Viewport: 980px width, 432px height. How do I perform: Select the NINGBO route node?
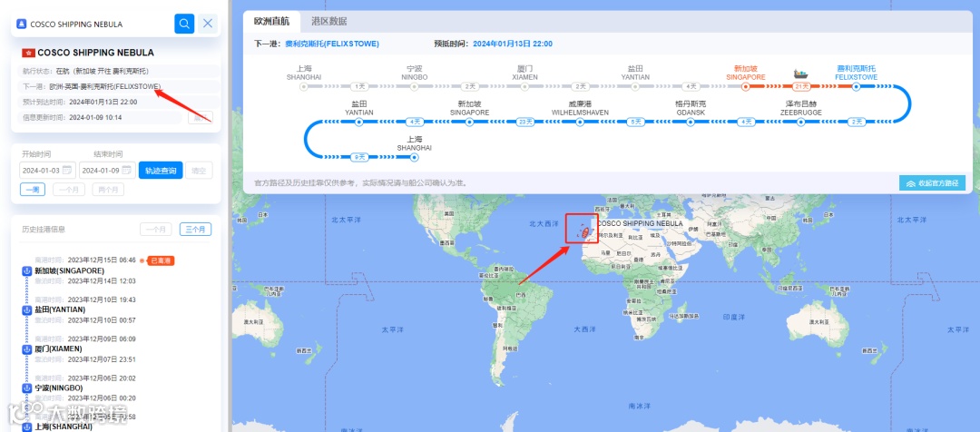(x=414, y=87)
